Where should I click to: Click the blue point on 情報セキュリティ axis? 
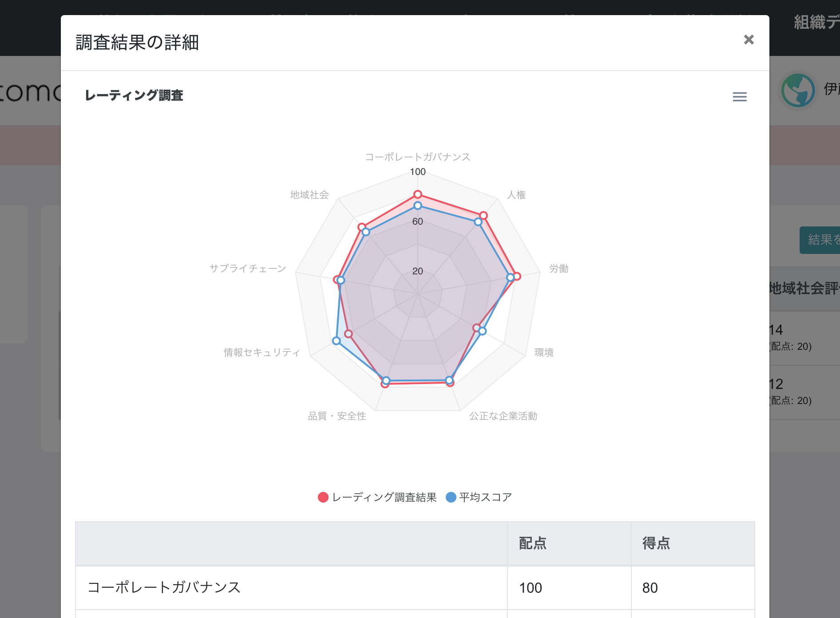coord(337,340)
